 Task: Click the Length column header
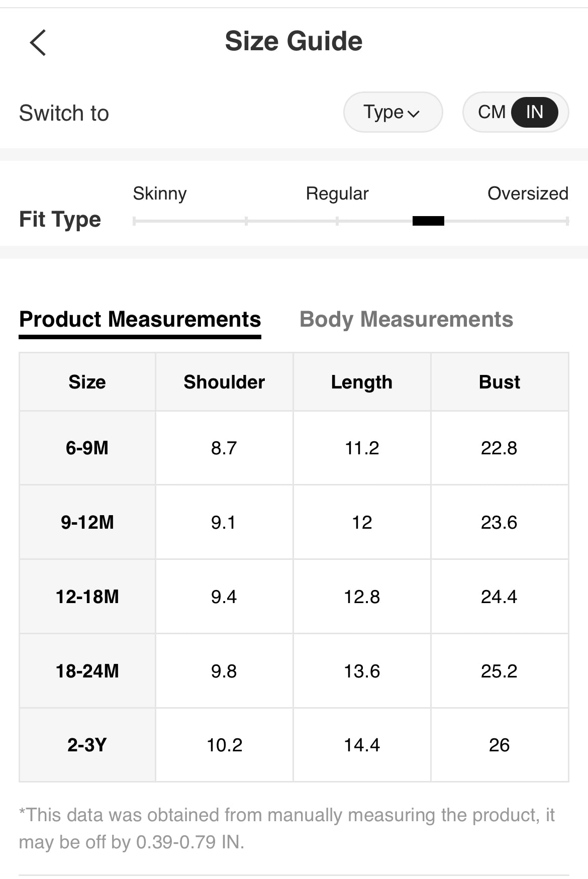(x=361, y=382)
